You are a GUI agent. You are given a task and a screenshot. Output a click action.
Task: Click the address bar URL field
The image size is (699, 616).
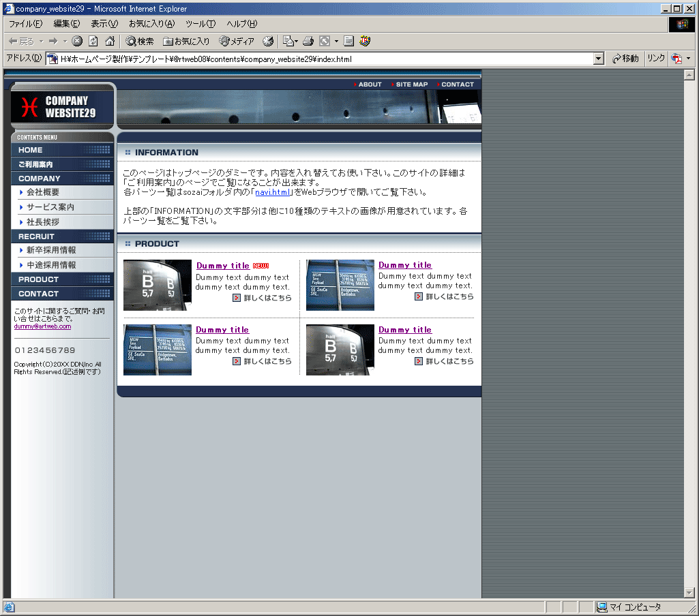point(321,59)
